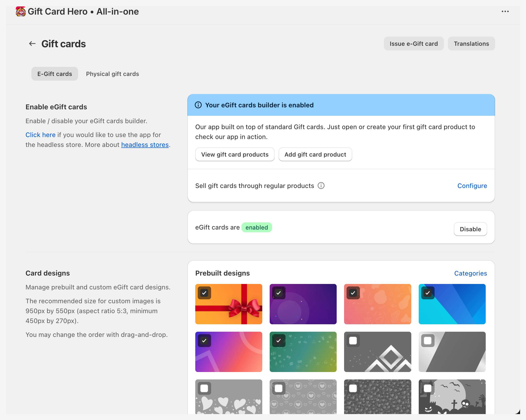Click the headless stores link
The height and width of the screenshot is (420, 526).
145,145
